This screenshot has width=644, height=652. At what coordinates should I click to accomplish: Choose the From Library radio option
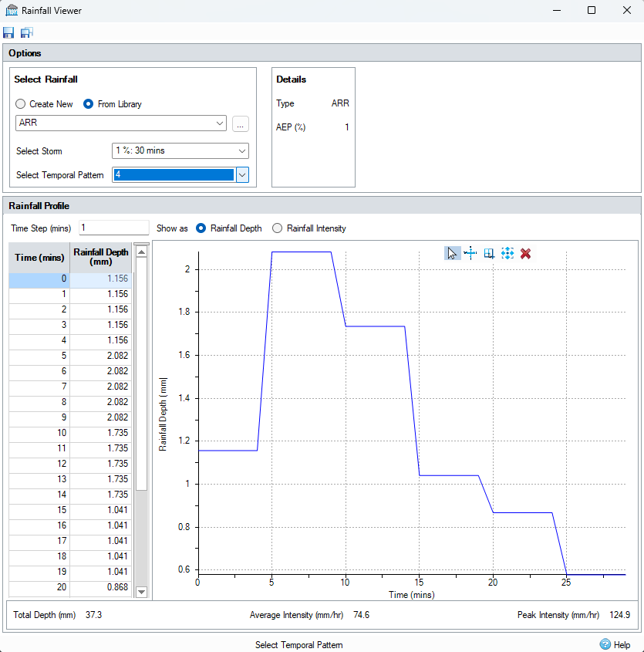point(89,104)
